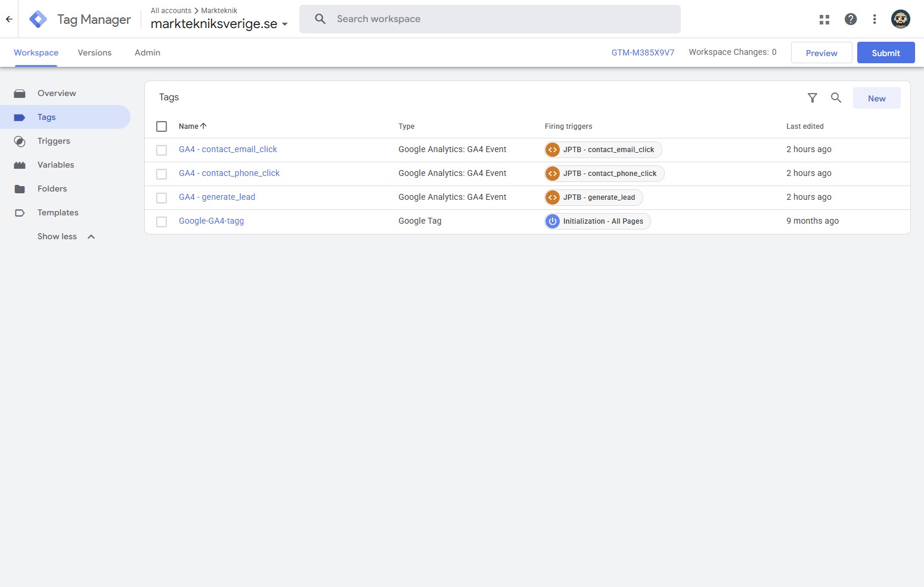Screen dimensions: 924x587
Task: Click the Triggers sidebar icon
Action: pos(20,141)
